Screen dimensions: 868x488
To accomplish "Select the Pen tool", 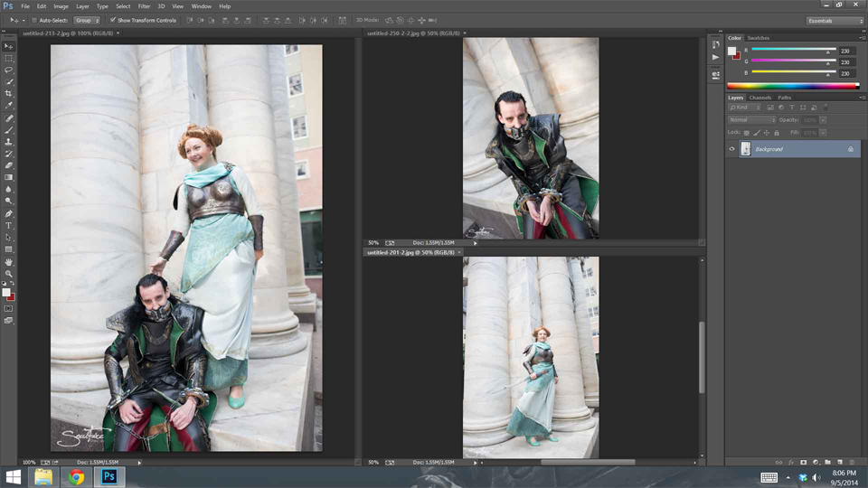I will click(8, 213).
